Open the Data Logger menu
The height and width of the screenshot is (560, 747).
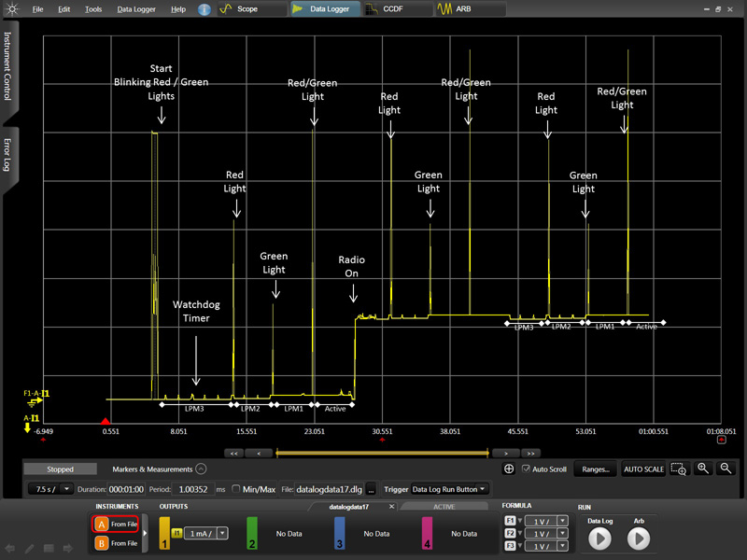click(x=137, y=9)
